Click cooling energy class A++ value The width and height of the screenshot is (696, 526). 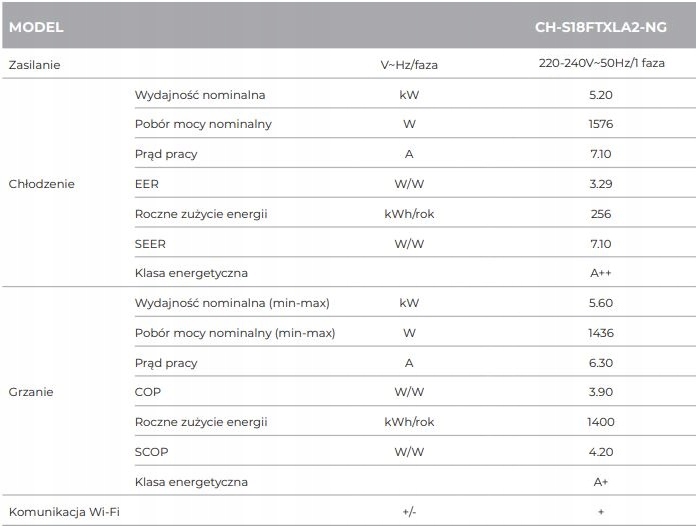point(601,273)
